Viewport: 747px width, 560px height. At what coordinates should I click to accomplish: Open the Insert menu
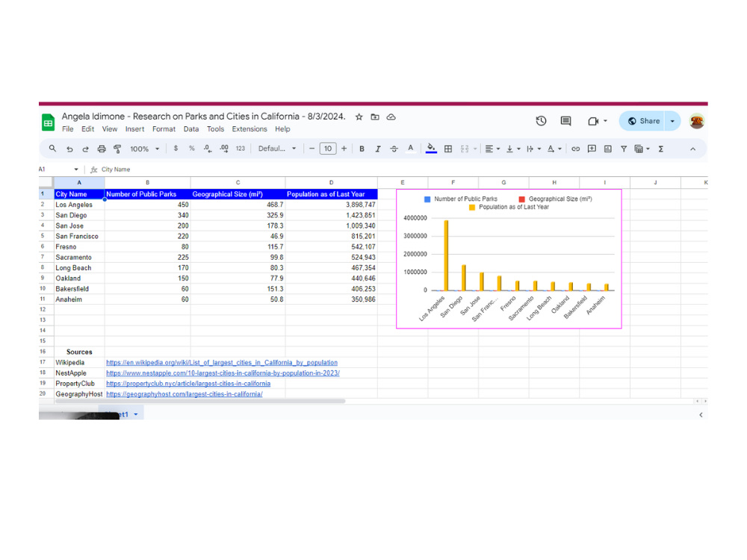coord(134,129)
